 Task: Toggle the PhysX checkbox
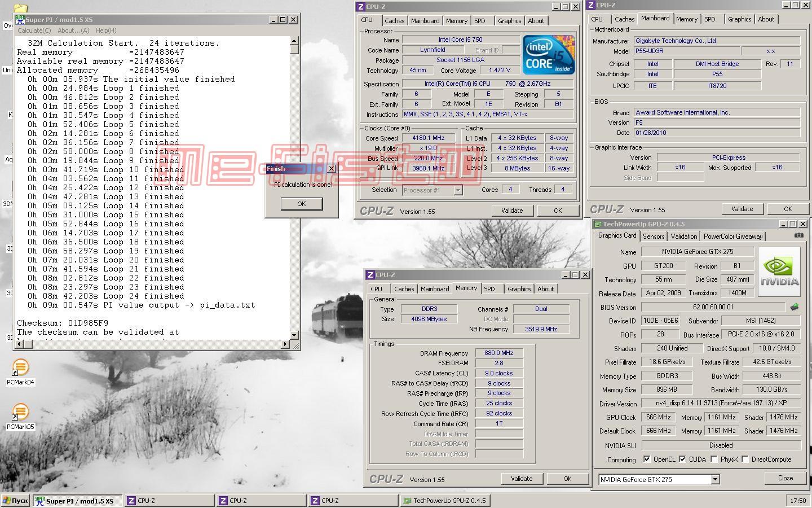coord(714,459)
